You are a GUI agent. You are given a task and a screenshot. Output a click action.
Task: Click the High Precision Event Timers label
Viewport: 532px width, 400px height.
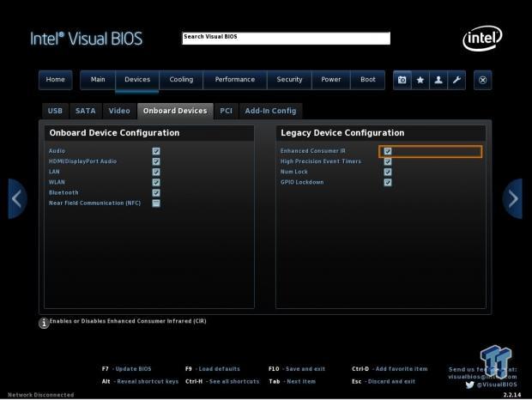point(321,161)
